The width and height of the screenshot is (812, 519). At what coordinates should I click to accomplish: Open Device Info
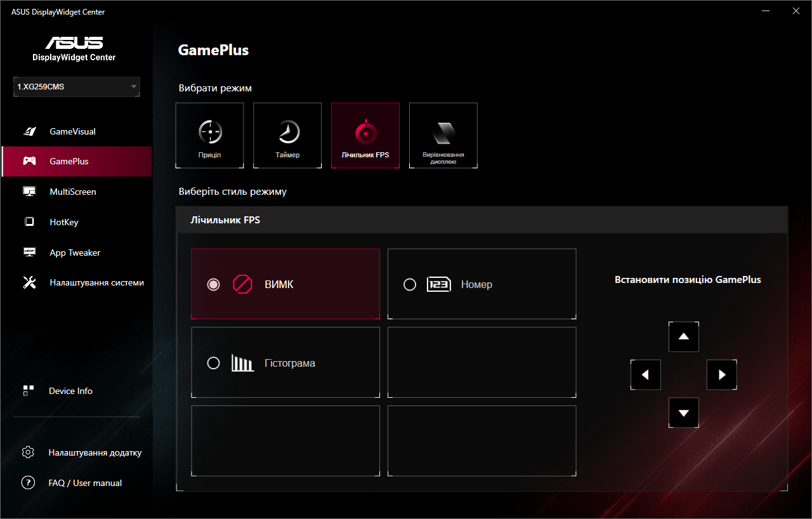(x=70, y=390)
